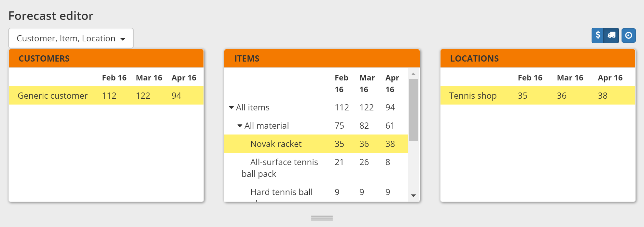
Task: Edit Novak racket's Apr 16 forecast value
Action: tap(390, 144)
